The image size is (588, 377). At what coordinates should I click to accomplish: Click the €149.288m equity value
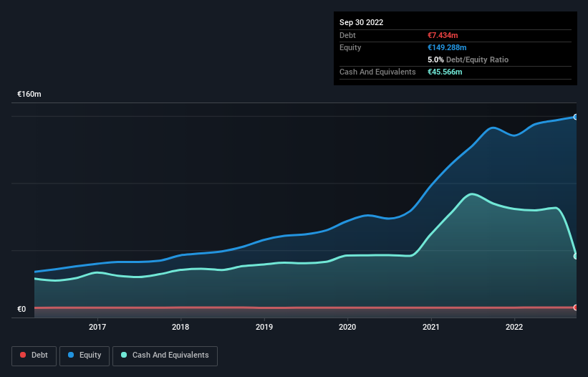tap(447, 47)
